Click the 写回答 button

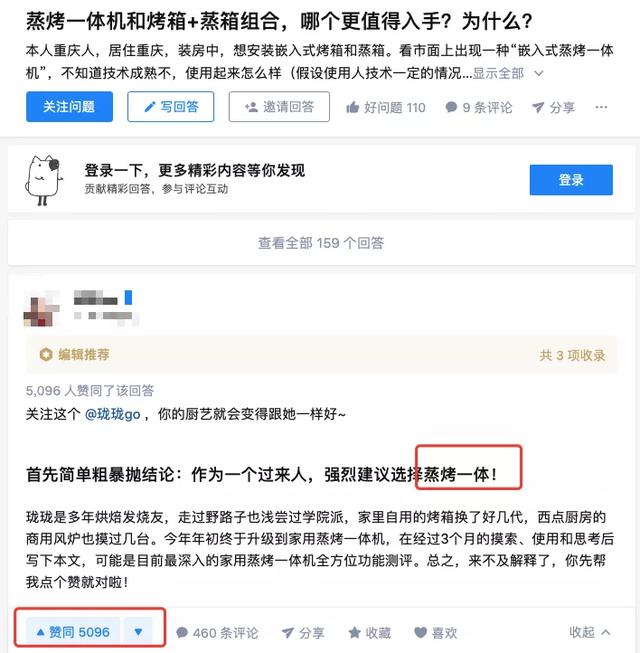171,107
